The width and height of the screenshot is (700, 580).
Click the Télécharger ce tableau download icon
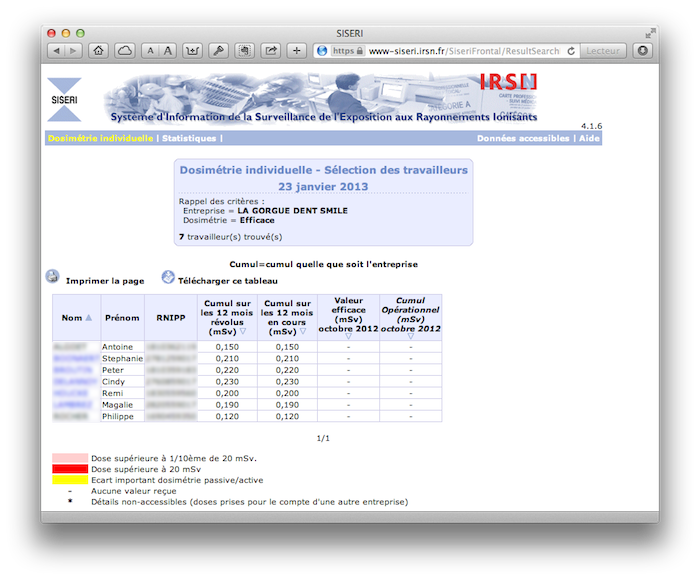click(168, 278)
